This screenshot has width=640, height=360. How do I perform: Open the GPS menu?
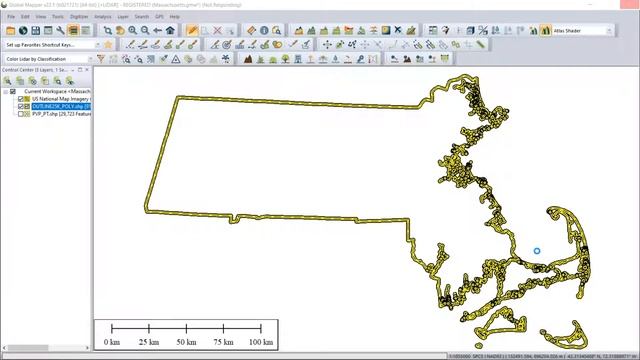(159, 17)
